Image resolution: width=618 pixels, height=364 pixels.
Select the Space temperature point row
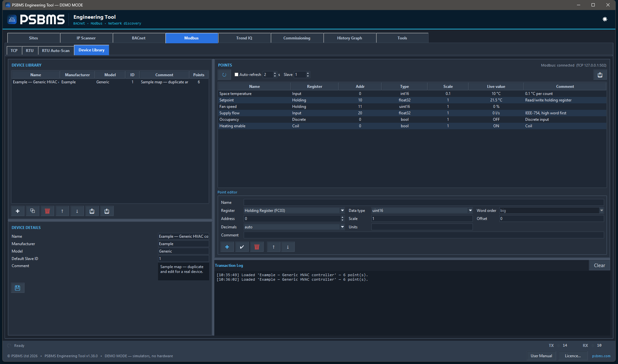[x=412, y=94]
